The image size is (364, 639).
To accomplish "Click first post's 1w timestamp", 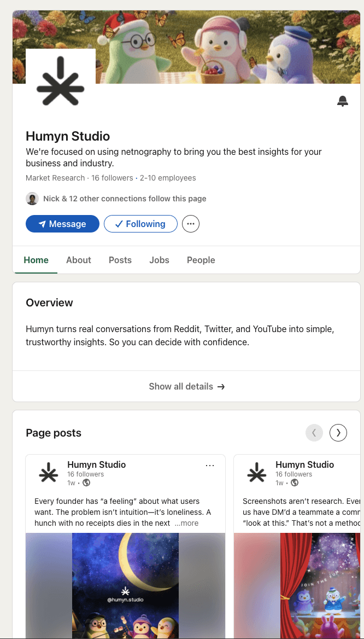I will (71, 483).
